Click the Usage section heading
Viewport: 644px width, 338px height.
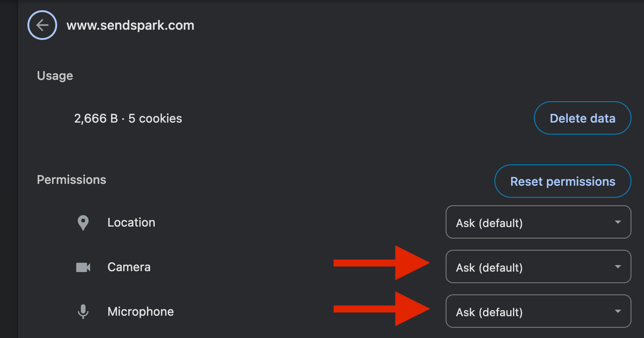pos(55,76)
